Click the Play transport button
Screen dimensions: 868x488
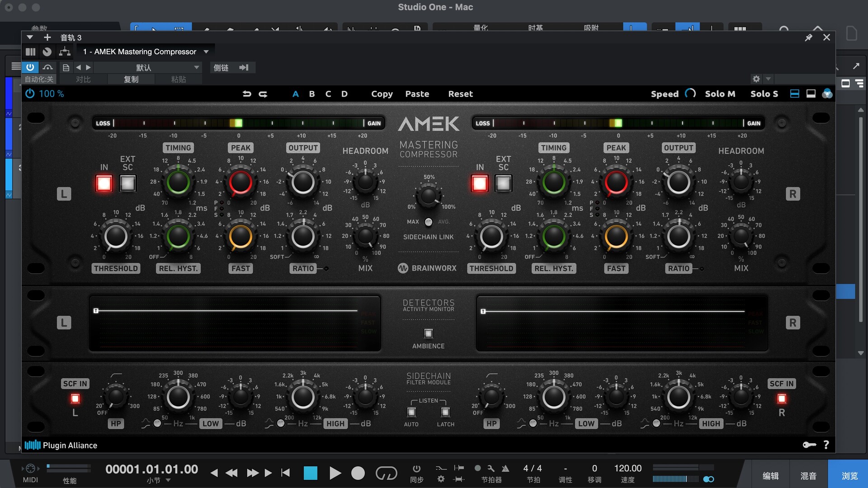pyautogui.click(x=335, y=473)
